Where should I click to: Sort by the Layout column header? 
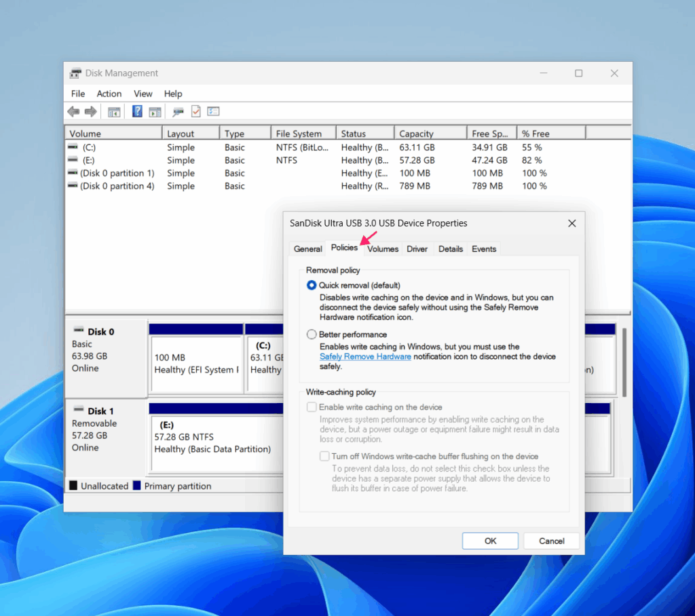click(191, 134)
